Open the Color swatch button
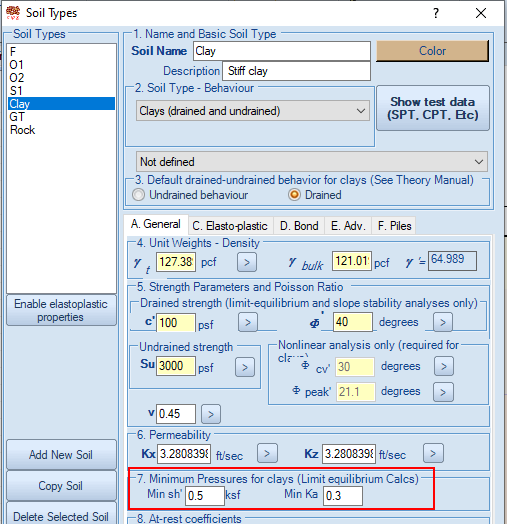Image resolution: width=507 pixels, height=524 pixels. coord(432,51)
